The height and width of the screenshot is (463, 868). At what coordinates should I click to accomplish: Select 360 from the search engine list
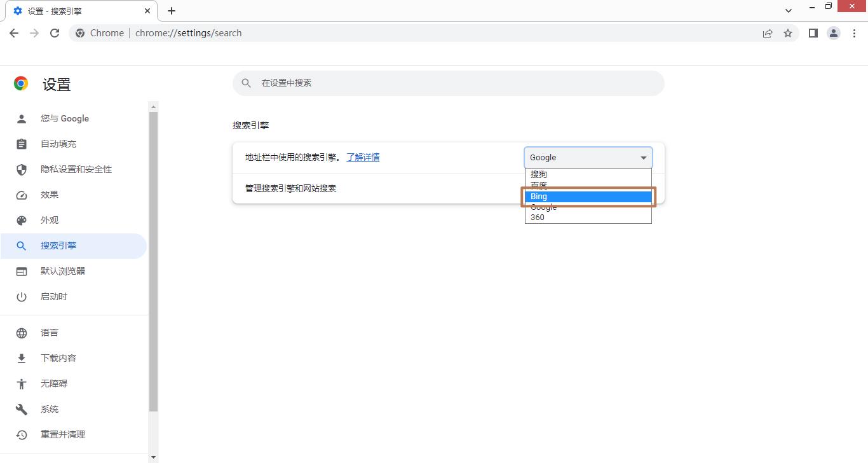pos(588,218)
